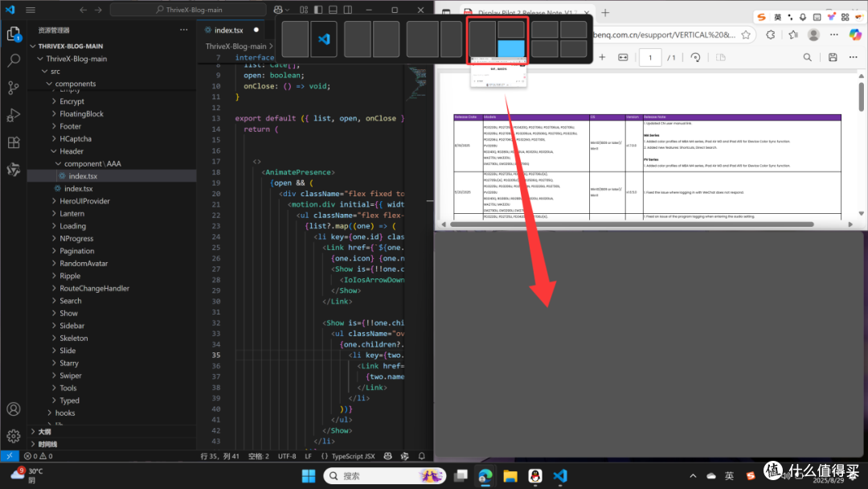Image resolution: width=868 pixels, height=489 pixels.
Task: Open the Search view in VS Code activity bar
Action: point(14,60)
